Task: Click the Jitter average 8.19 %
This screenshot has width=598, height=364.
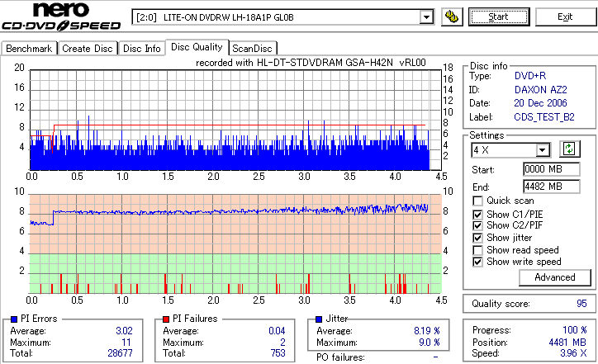Action: (x=427, y=331)
